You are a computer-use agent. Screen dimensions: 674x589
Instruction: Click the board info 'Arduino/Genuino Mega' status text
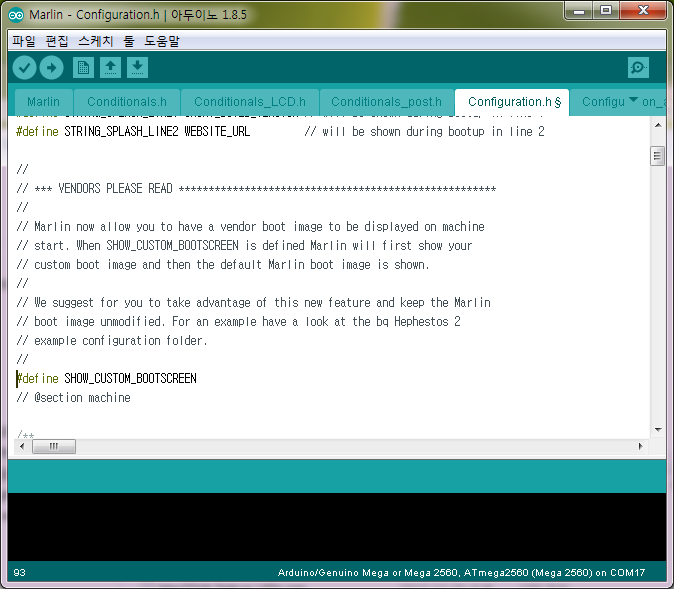pyautogui.click(x=461, y=573)
